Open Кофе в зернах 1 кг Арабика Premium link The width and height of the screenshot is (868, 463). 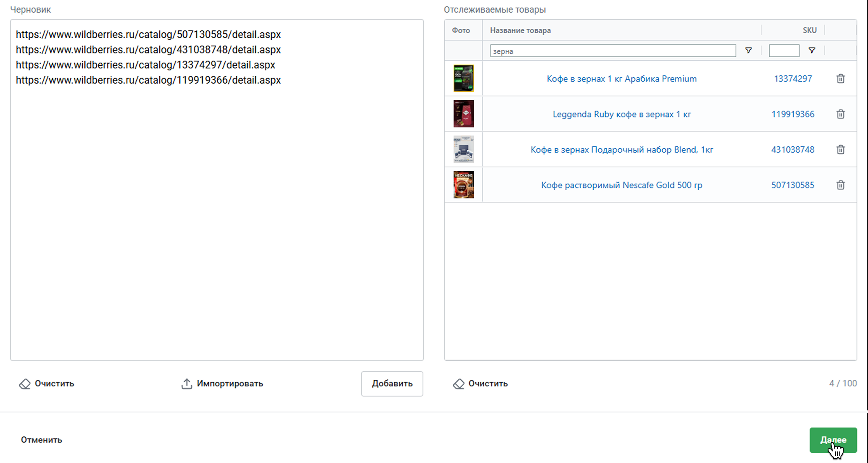coord(621,79)
